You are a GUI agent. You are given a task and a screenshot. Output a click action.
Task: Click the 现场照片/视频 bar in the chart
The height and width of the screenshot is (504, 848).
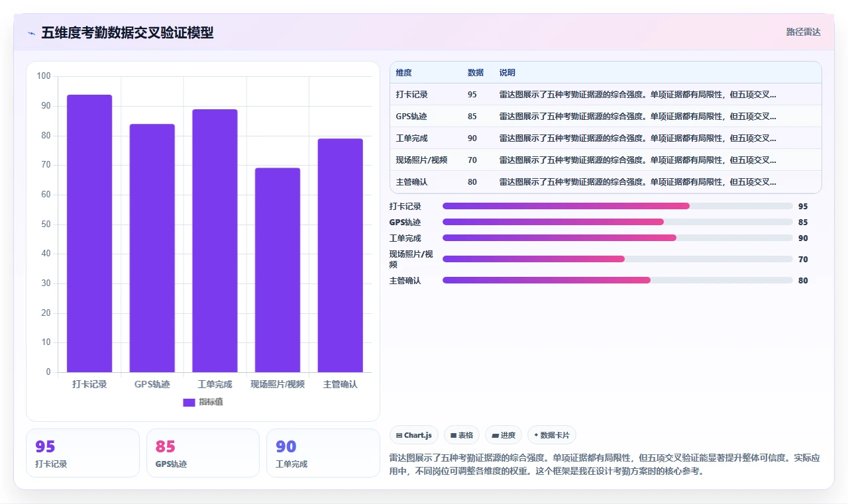[x=278, y=270]
